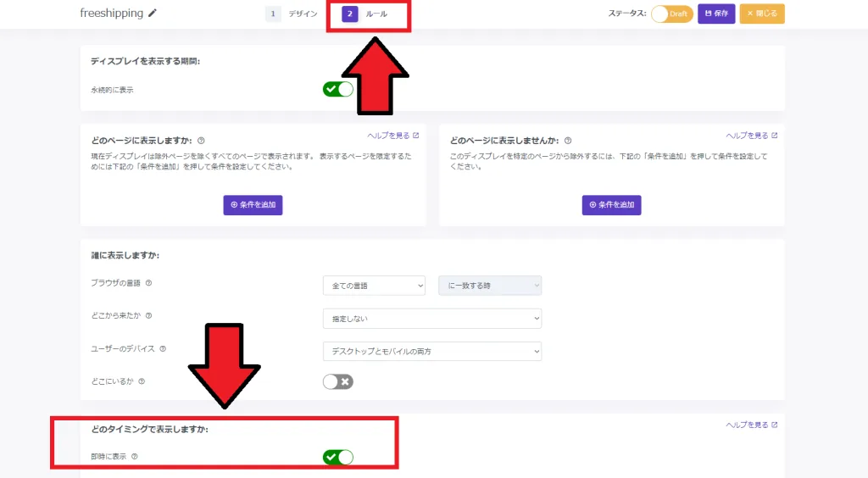Open the デスクトップとモバイルの両方 dropdown
Image resolution: width=868 pixels, height=478 pixels.
(432, 352)
